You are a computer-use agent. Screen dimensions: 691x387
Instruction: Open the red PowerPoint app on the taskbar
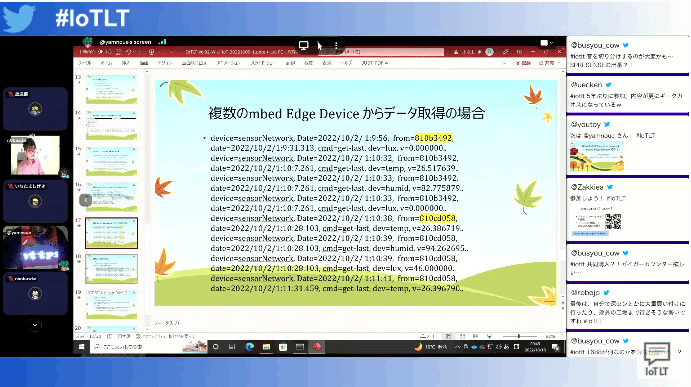coord(317,347)
